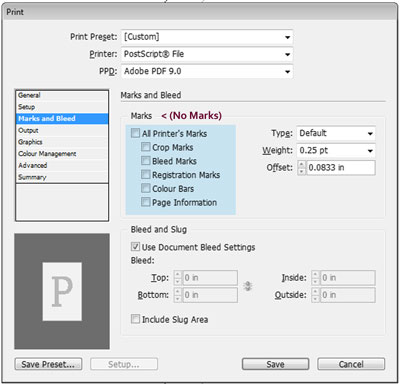400x385 pixels.
Task: Click the Bottom bleed stepper
Action: pyautogui.click(x=178, y=295)
